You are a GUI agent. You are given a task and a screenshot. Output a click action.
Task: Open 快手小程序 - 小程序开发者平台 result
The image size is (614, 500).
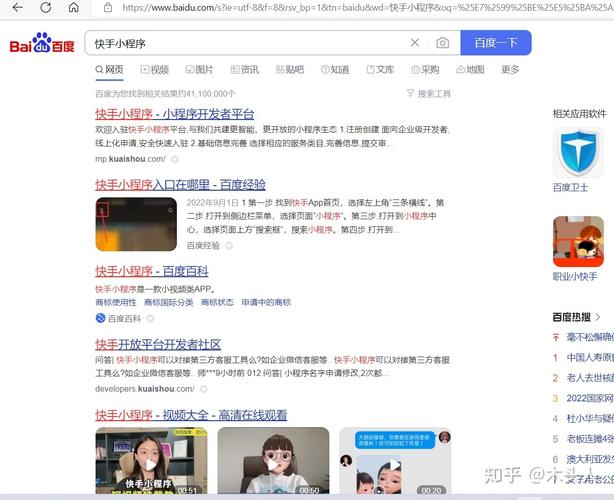175,114
